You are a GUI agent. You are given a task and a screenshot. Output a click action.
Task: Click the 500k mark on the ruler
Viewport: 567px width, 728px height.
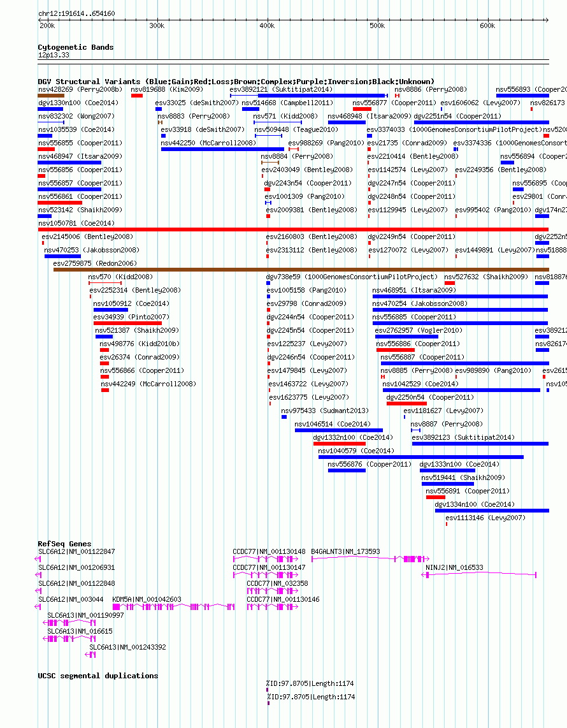[x=377, y=25]
